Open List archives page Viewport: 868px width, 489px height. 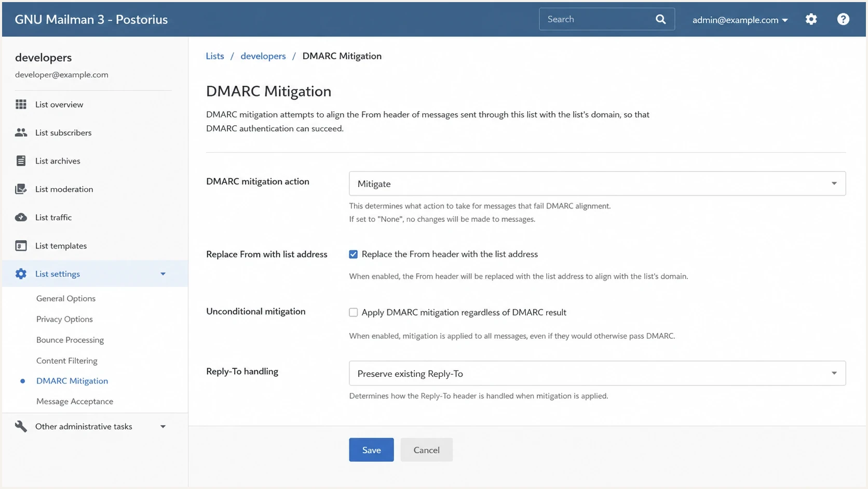pyautogui.click(x=58, y=161)
